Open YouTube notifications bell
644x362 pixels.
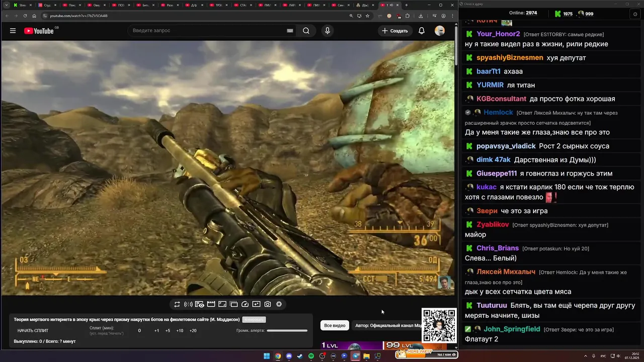pos(422,31)
